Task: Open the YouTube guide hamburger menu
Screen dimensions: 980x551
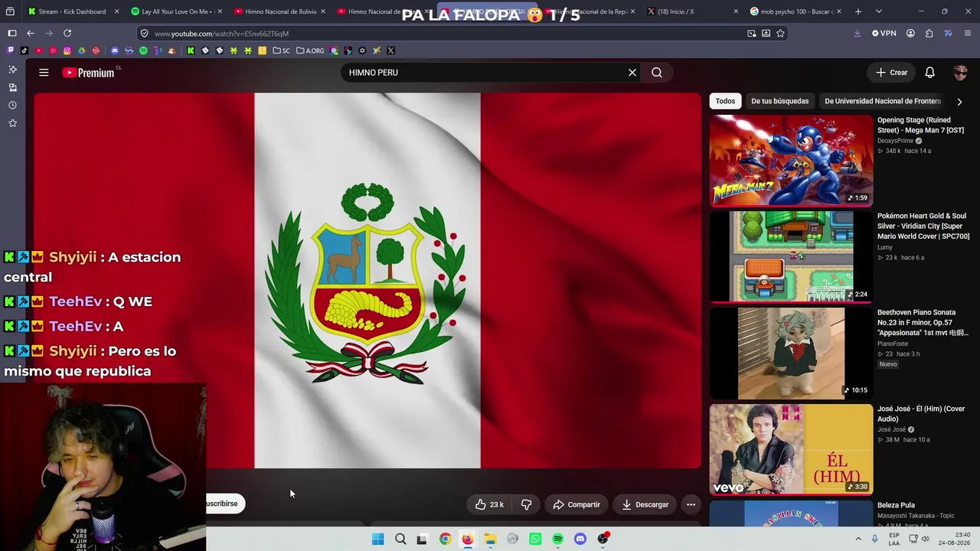Action: (44, 73)
